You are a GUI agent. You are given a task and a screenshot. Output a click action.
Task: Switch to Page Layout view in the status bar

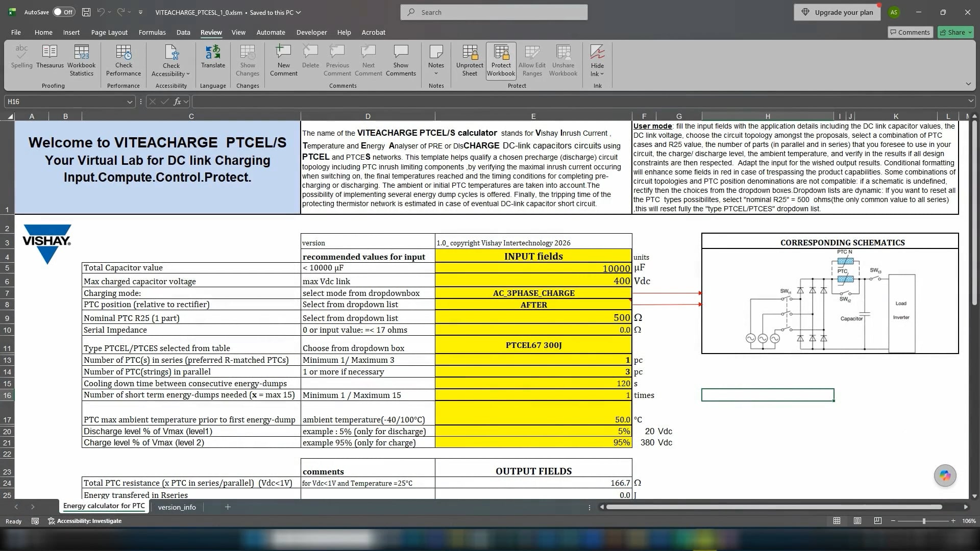(857, 521)
